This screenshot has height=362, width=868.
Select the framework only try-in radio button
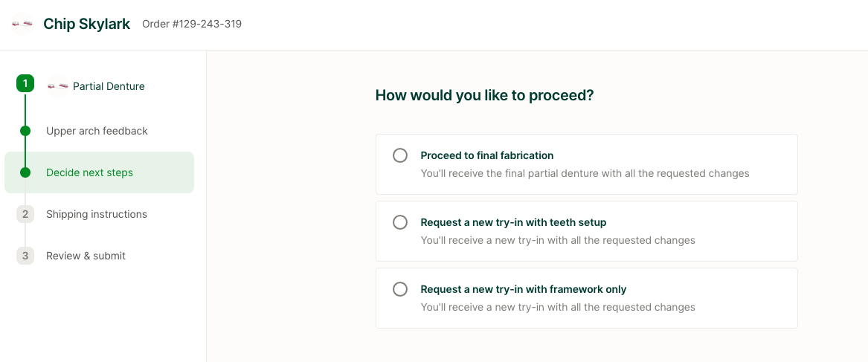click(x=400, y=289)
